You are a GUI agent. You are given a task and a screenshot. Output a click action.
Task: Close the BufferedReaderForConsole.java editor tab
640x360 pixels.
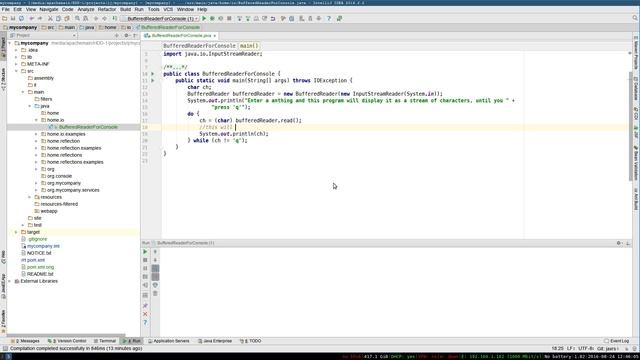(x=215, y=36)
